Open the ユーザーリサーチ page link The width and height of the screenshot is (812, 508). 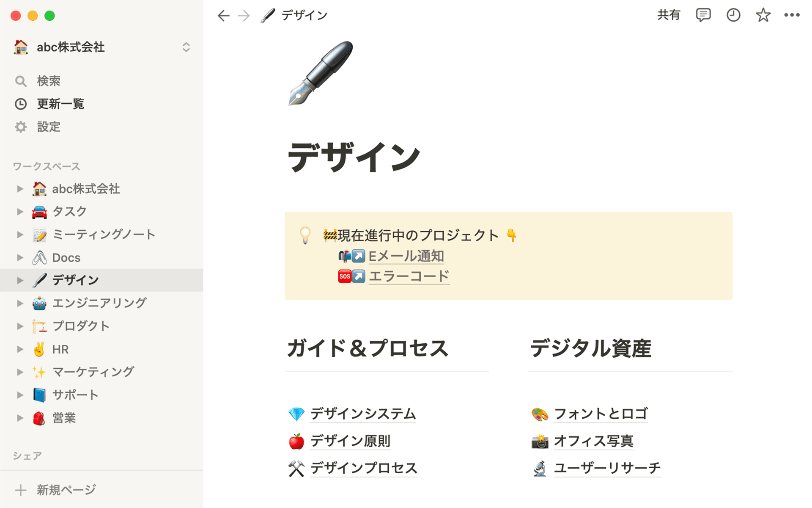click(607, 468)
